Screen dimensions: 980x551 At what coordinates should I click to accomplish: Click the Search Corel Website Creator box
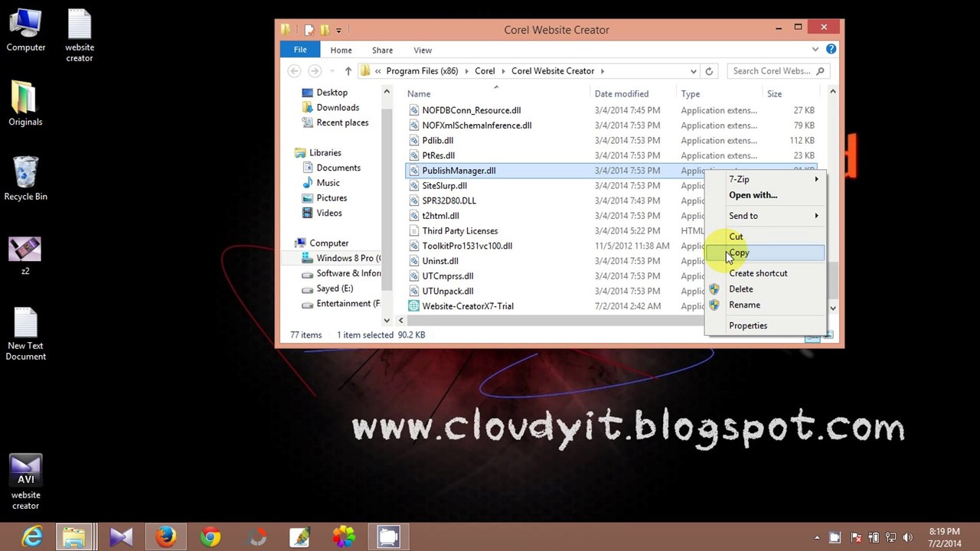point(779,71)
